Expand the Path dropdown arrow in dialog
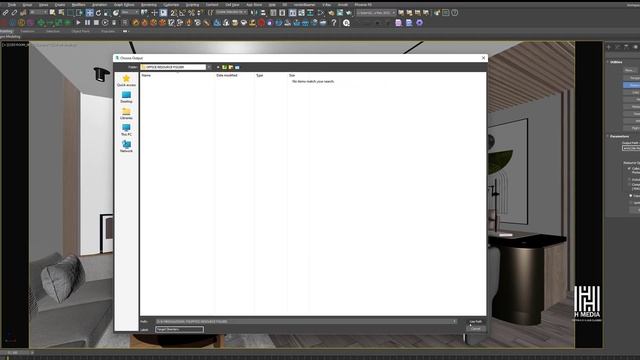This screenshot has height=360, width=640. coord(454,322)
